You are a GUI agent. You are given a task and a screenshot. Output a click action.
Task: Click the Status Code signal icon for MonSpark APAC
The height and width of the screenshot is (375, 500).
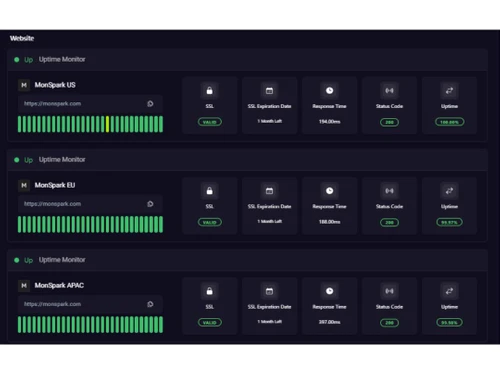click(389, 291)
